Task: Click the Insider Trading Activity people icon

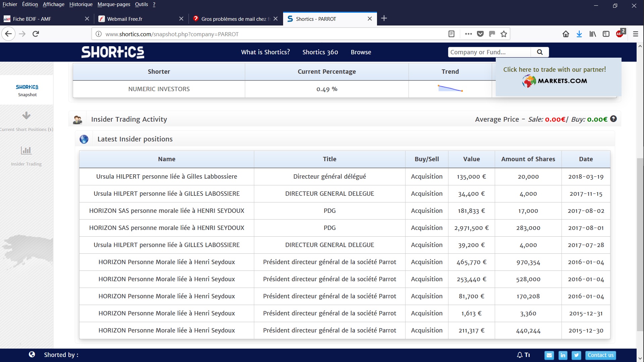Action: (77, 119)
